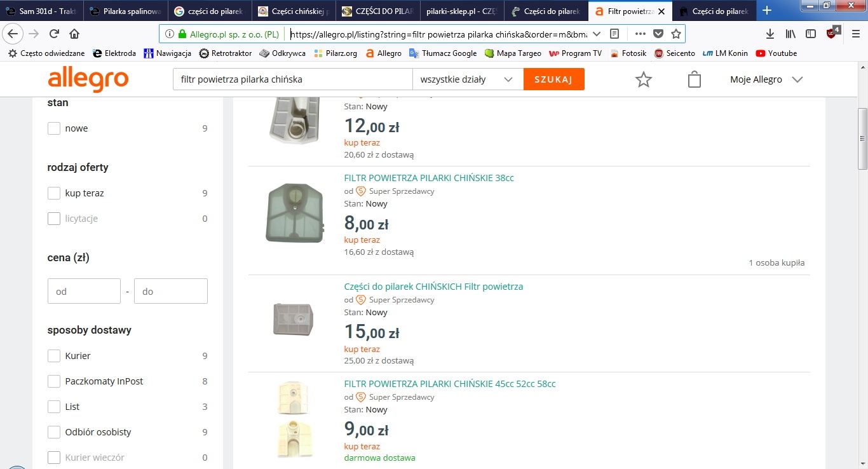Screen dimensions: 868x469
Task: Click the minimum price 'od' field
Action: point(84,291)
